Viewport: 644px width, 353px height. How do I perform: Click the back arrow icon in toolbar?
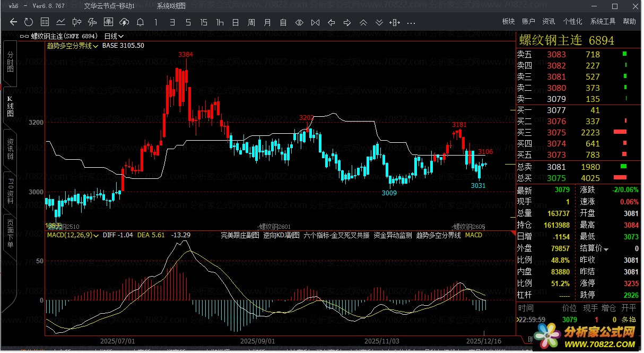[14, 22]
